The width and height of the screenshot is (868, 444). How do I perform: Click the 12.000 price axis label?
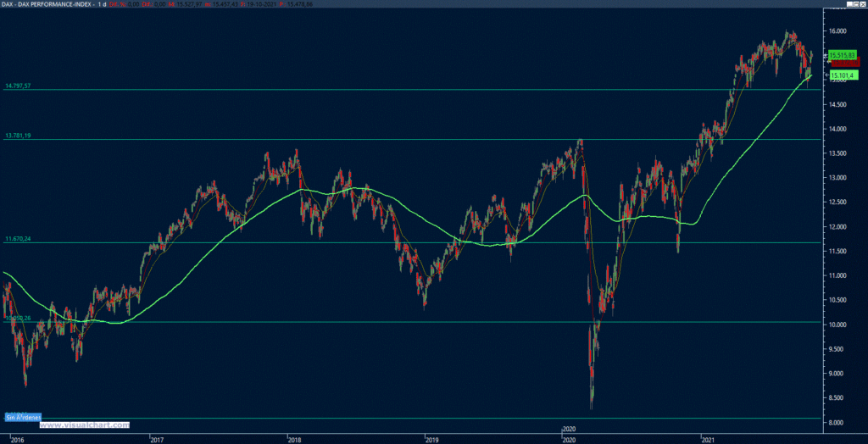(x=837, y=227)
